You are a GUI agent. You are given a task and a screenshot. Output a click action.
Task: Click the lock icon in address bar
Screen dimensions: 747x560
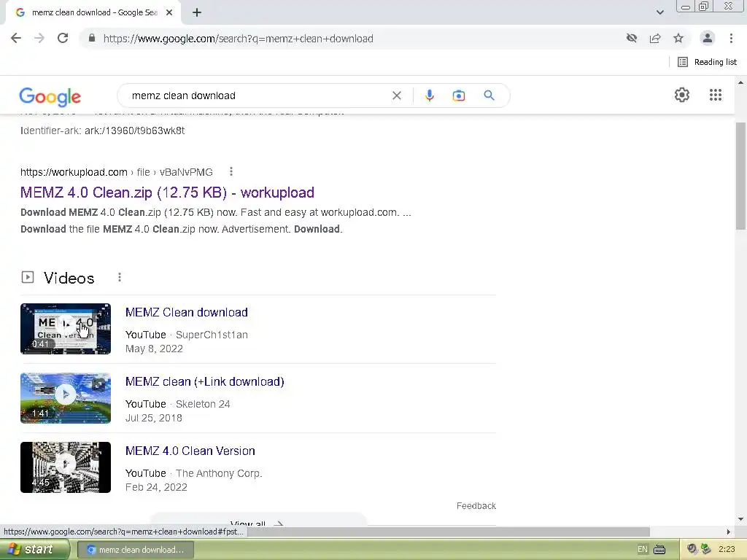click(92, 38)
